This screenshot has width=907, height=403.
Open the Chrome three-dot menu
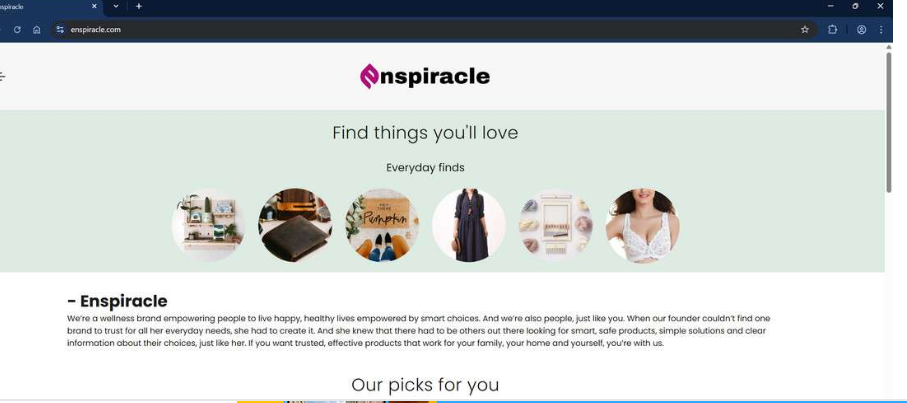881,29
